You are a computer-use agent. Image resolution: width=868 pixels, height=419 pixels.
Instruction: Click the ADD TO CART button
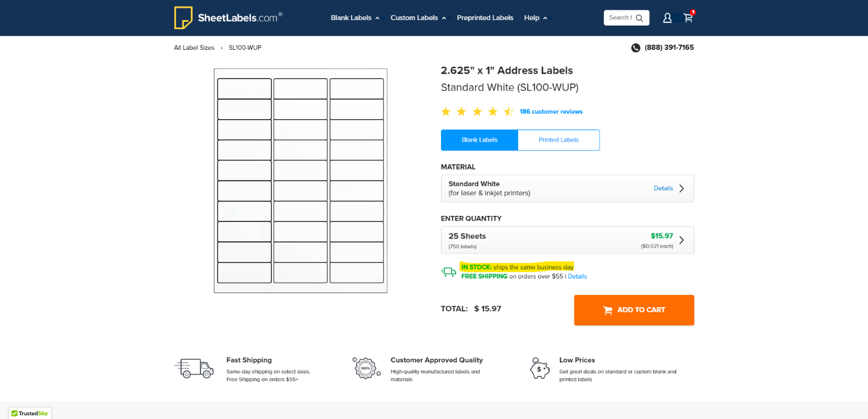point(634,310)
